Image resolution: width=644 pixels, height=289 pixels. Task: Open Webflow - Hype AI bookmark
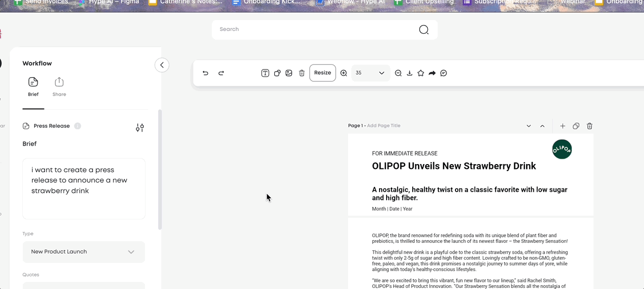350,2
